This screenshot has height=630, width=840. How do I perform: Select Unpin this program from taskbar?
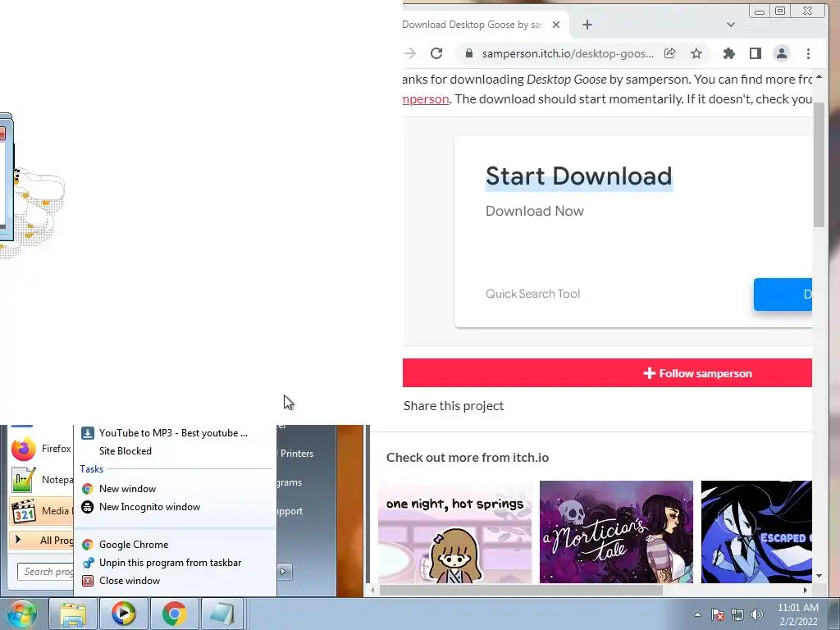click(175, 563)
